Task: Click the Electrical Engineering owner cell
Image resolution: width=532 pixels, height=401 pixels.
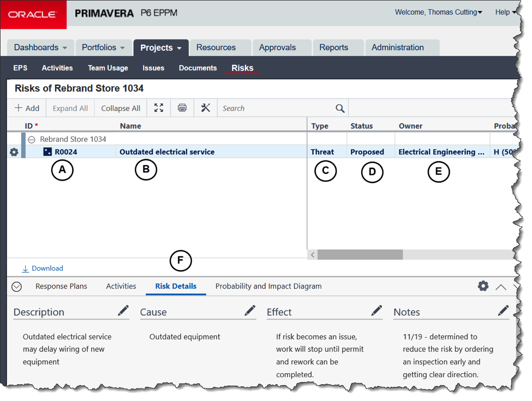Action: click(x=441, y=152)
